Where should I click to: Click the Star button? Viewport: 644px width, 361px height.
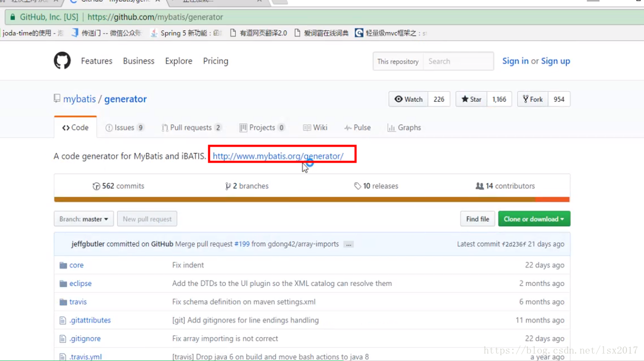(471, 99)
